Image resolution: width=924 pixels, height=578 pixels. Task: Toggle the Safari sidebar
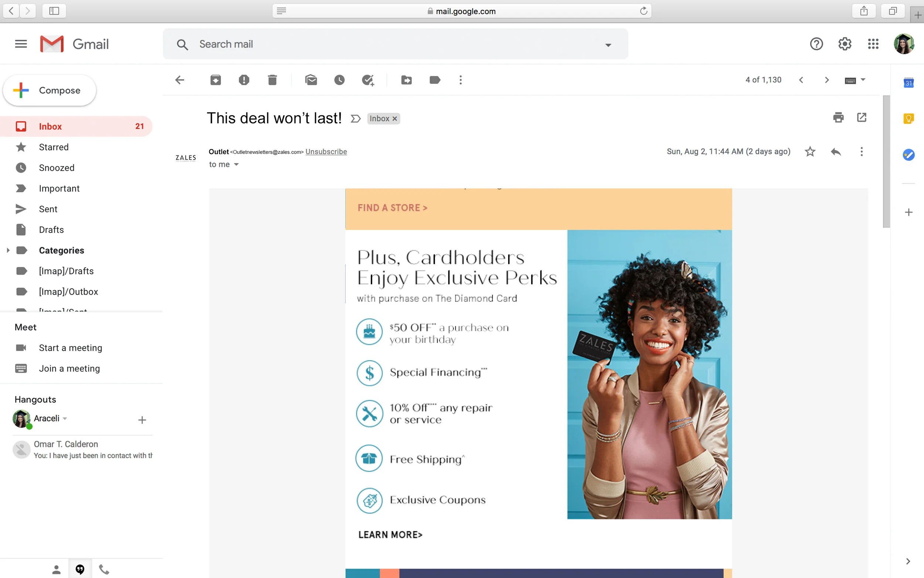(x=54, y=11)
